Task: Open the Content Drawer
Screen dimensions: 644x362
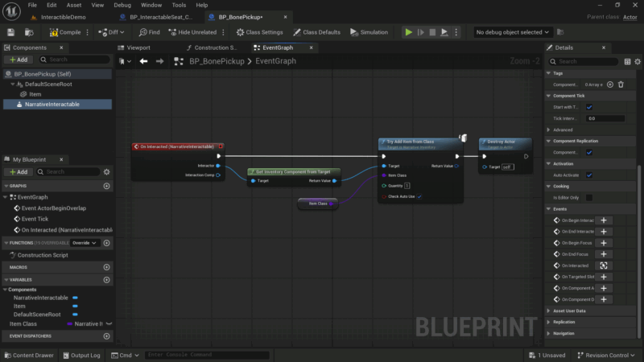Action: tap(29, 356)
